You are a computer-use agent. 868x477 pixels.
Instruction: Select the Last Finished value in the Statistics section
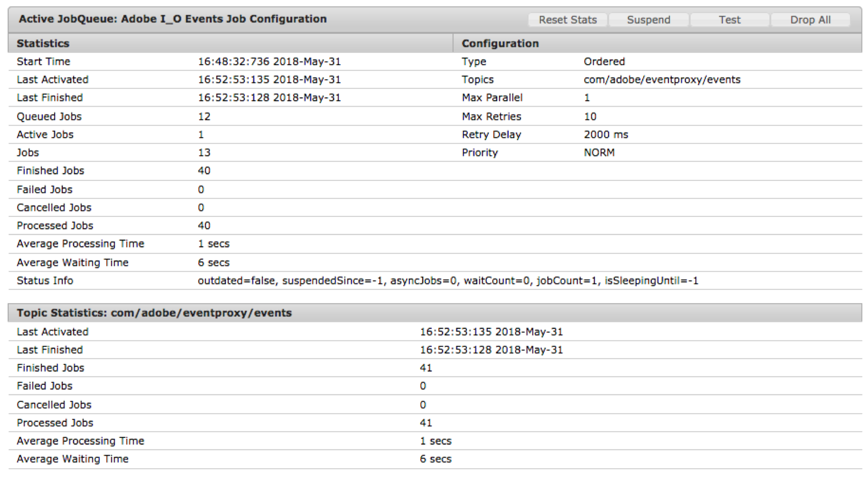[x=269, y=97]
